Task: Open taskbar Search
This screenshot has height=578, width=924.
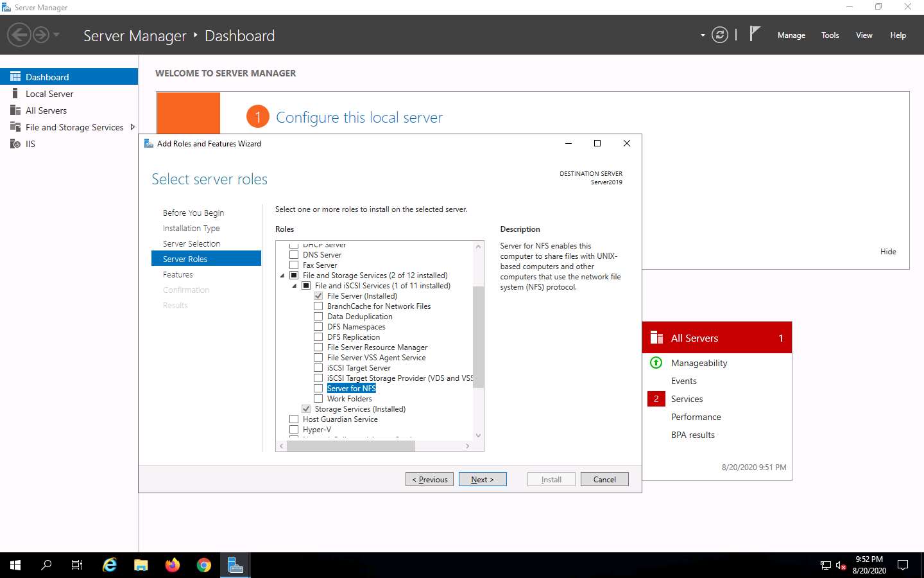Action: tap(46, 565)
